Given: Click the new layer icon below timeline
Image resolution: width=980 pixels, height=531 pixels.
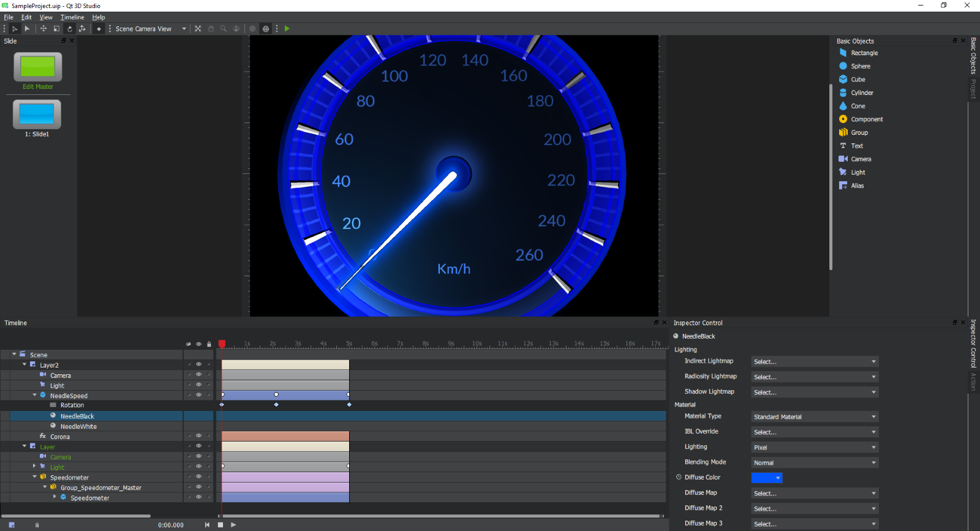Looking at the screenshot, I should 12,525.
